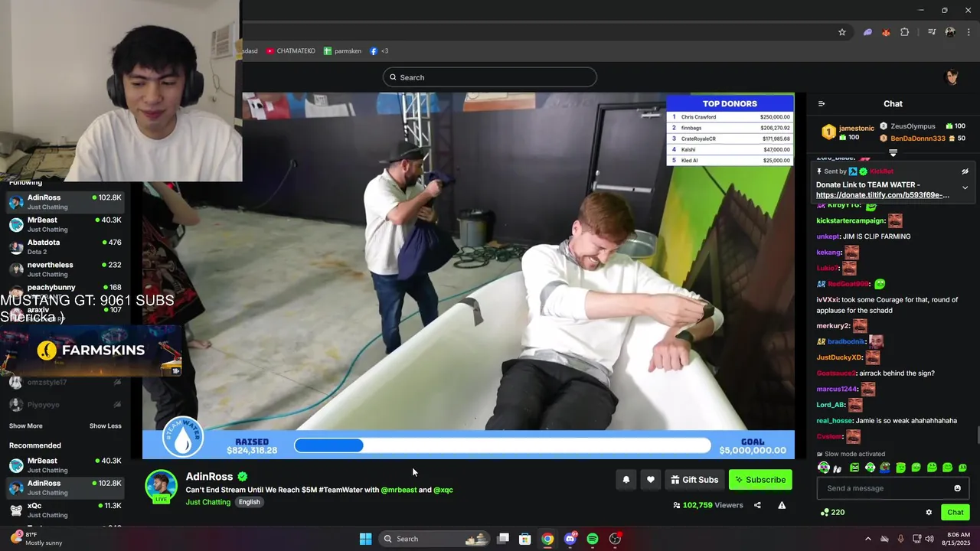
Task: Insert the first headphone emote
Action: tap(823, 468)
